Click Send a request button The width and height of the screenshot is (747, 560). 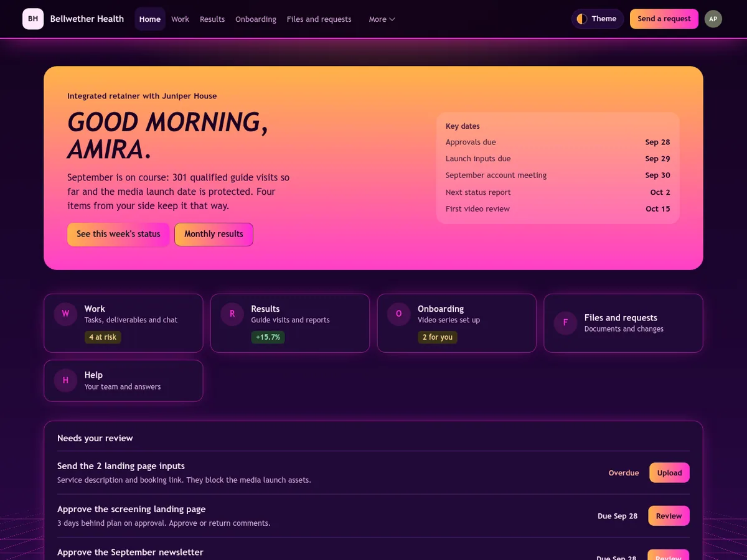pyautogui.click(x=664, y=19)
